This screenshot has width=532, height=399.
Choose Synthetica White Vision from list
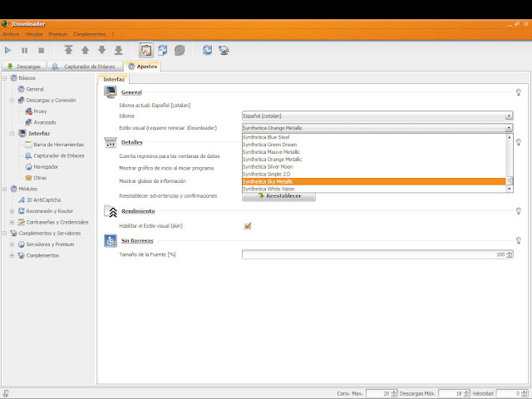tap(373, 189)
